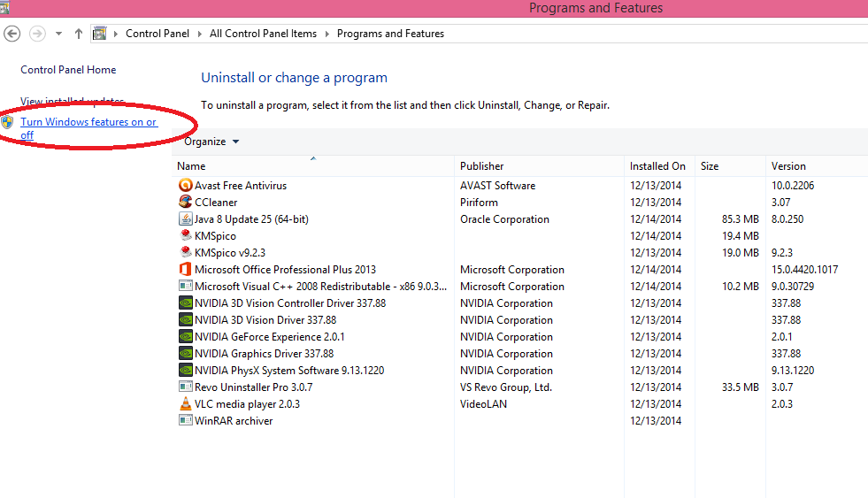Select NVIDIA 3D Vision Controller Driver icon

pyautogui.click(x=186, y=303)
